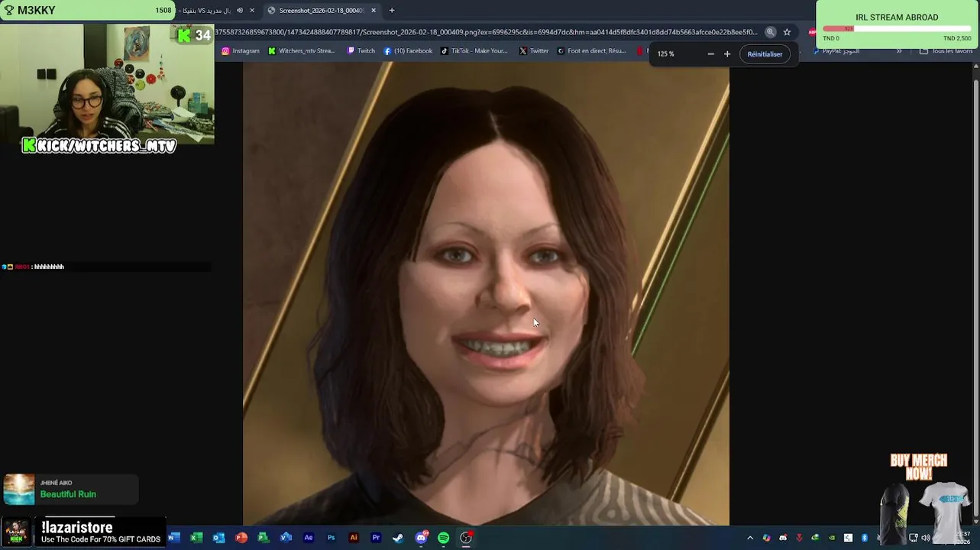Launch Illustrator from the taskbar
Screen dimensions: 980x550
[353, 538]
